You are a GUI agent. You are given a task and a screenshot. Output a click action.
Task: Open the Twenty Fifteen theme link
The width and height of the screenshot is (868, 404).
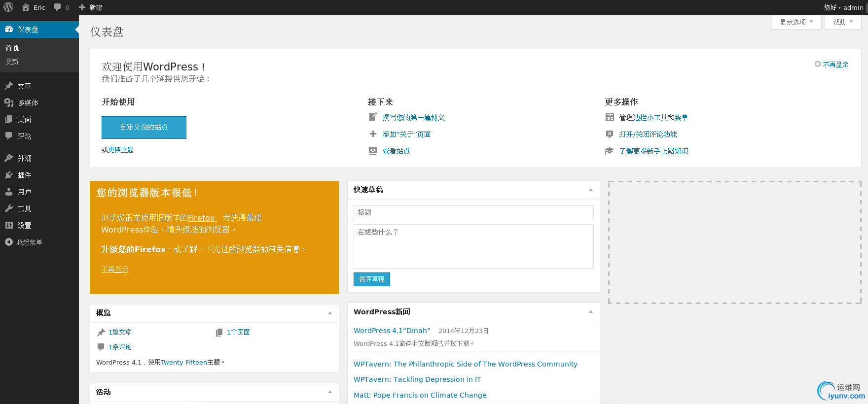[184, 362]
